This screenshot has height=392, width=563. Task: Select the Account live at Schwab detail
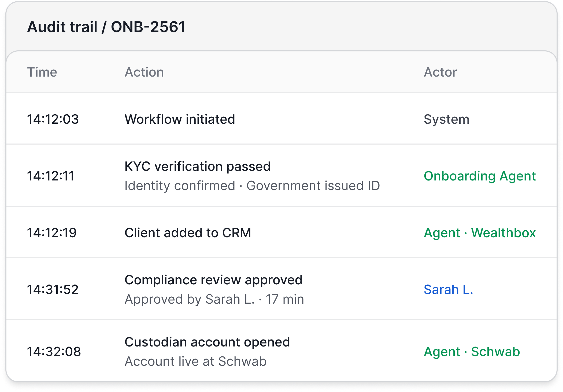(195, 361)
